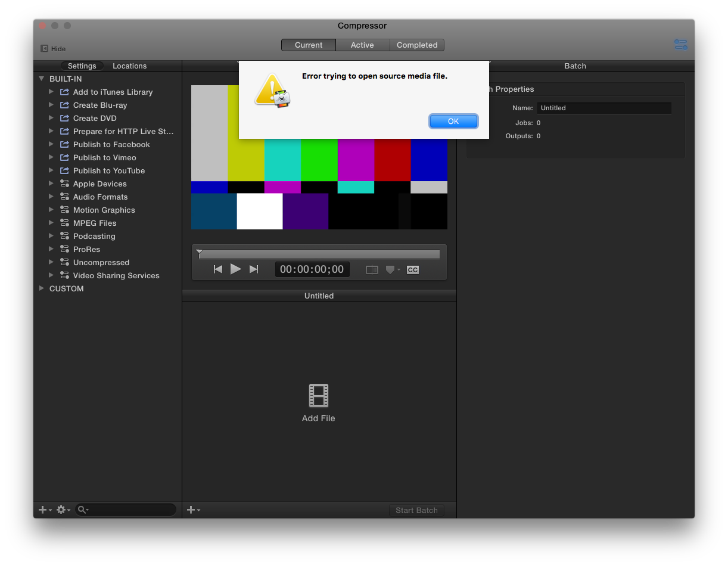
Task: Toggle the inspector pane icon at top right
Action: (x=680, y=45)
